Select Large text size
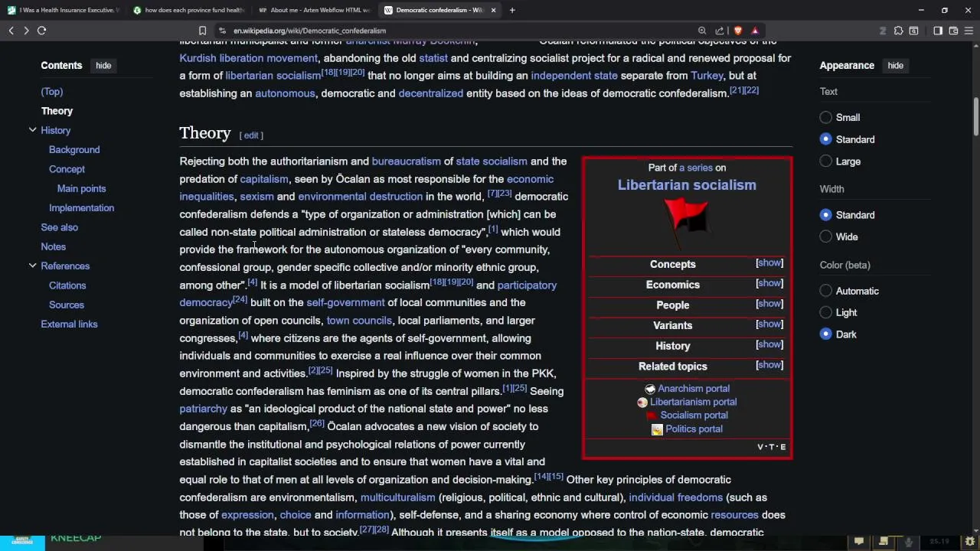 click(825, 161)
